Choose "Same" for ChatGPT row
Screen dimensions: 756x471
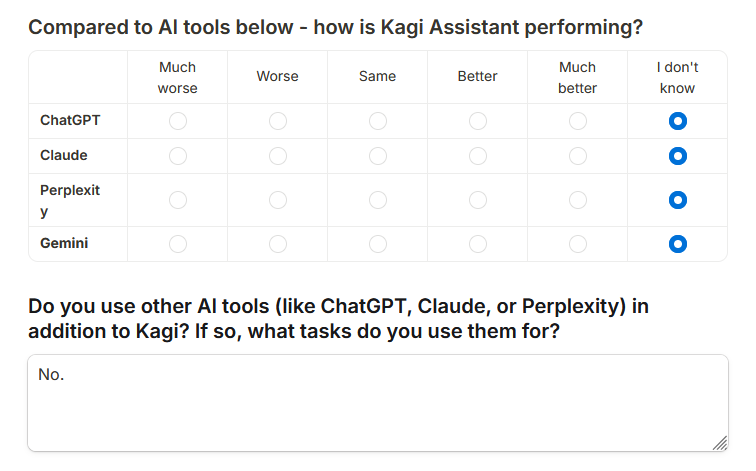point(378,121)
